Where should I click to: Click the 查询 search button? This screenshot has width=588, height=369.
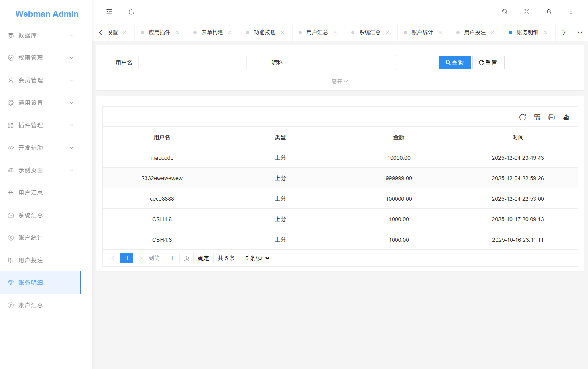coord(454,63)
